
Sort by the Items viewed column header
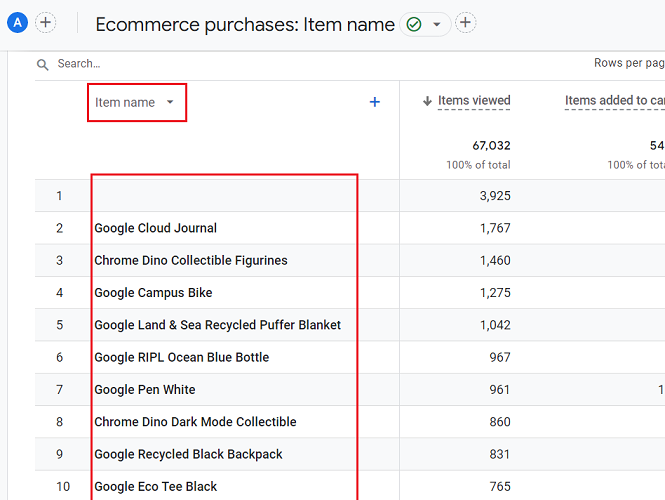tap(474, 101)
